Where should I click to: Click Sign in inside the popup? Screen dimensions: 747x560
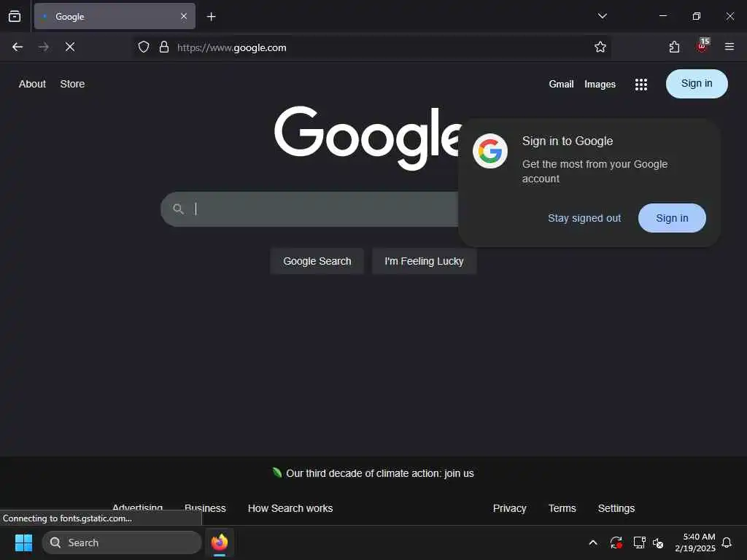[672, 218]
